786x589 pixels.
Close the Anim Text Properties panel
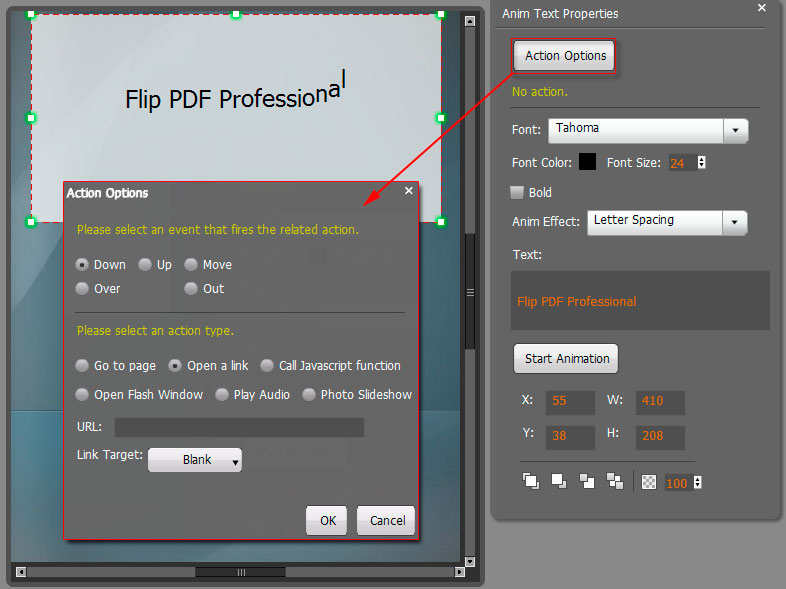pyautogui.click(x=761, y=8)
